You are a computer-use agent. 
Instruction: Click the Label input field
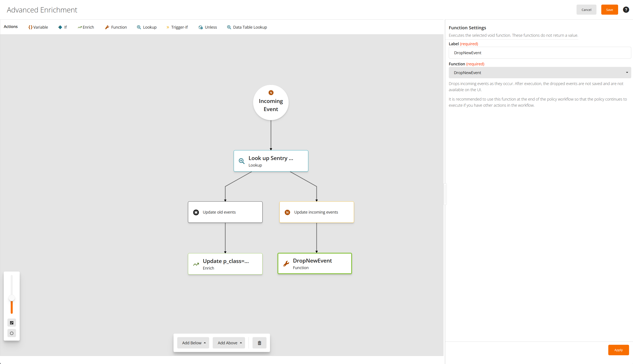540,53
